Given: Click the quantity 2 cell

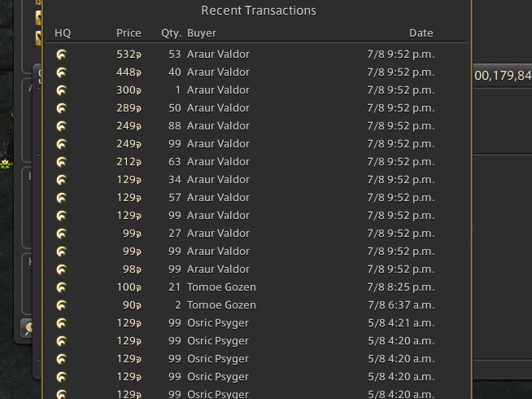Looking at the screenshot, I should [178, 305].
